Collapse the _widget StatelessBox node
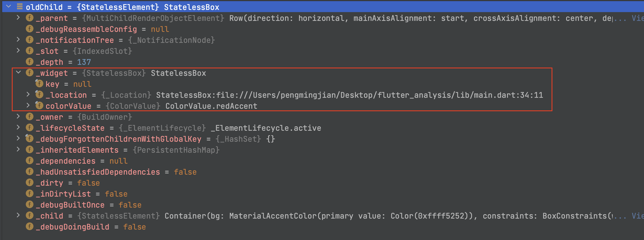The height and width of the screenshot is (240, 644). (18, 72)
